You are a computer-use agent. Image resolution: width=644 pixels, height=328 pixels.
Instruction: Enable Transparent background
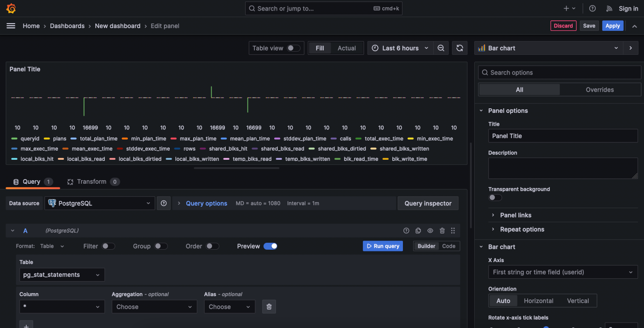click(x=495, y=197)
